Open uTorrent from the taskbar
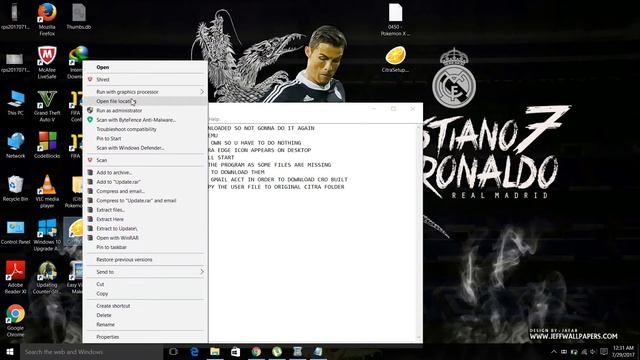The image size is (640, 360). (x=277, y=351)
